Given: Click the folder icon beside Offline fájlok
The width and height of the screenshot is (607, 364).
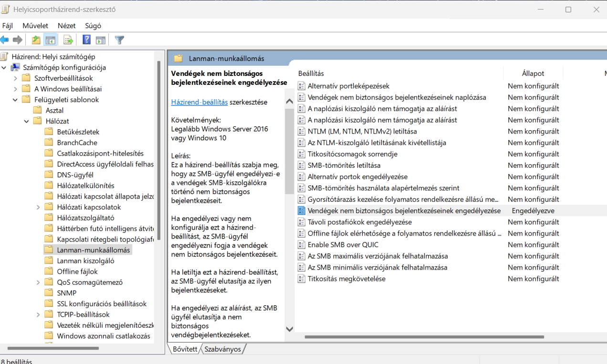Looking at the screenshot, I should tap(49, 271).
